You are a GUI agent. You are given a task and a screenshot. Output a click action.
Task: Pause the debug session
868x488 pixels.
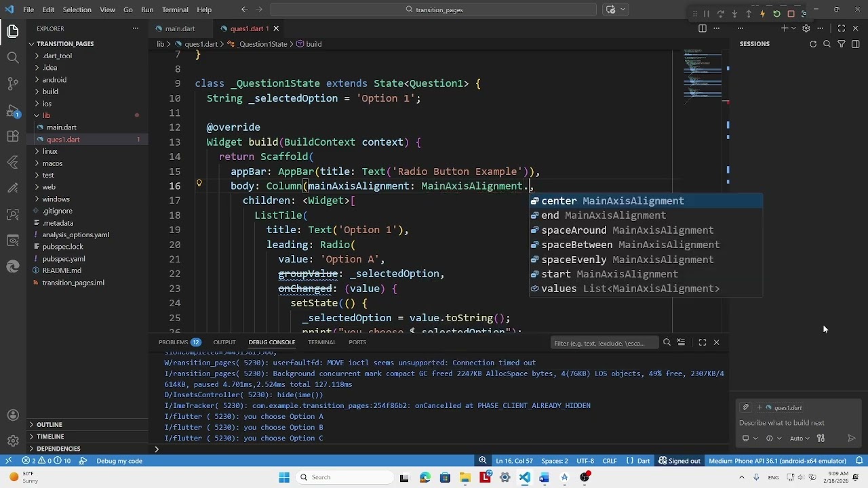(706, 14)
